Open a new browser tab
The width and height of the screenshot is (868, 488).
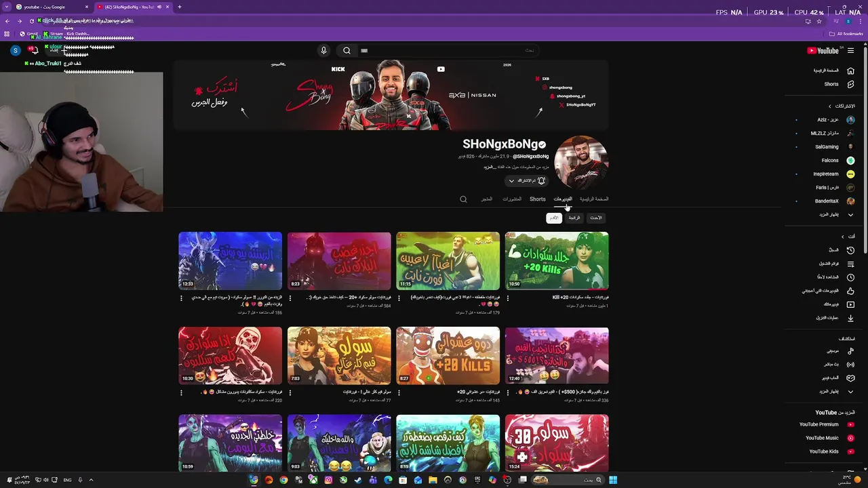click(179, 7)
